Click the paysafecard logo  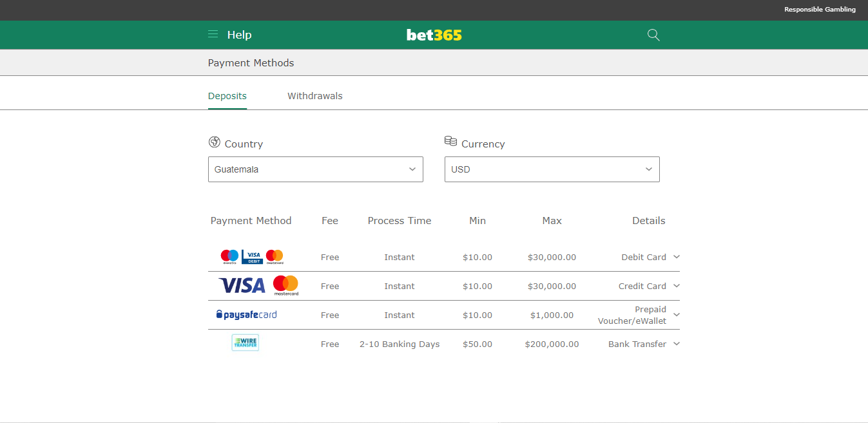(x=246, y=315)
